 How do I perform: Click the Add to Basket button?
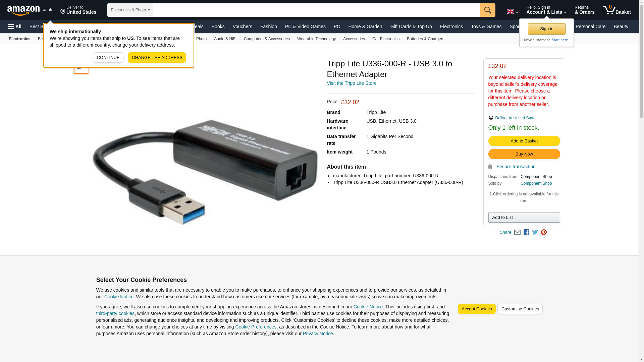[x=524, y=141]
